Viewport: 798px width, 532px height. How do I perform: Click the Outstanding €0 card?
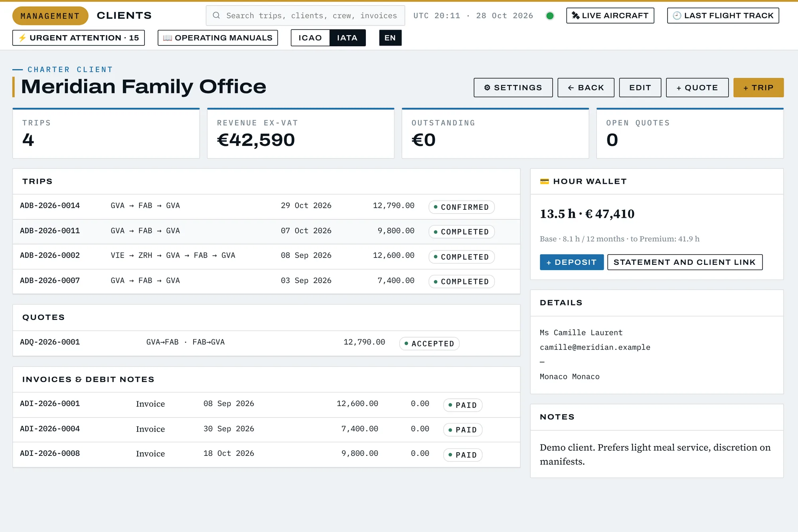pyautogui.click(x=495, y=134)
